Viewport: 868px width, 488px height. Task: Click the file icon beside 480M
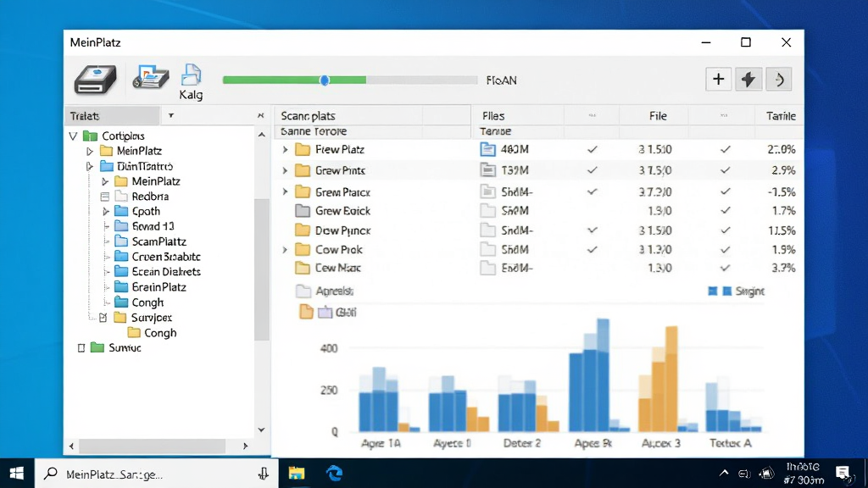487,149
